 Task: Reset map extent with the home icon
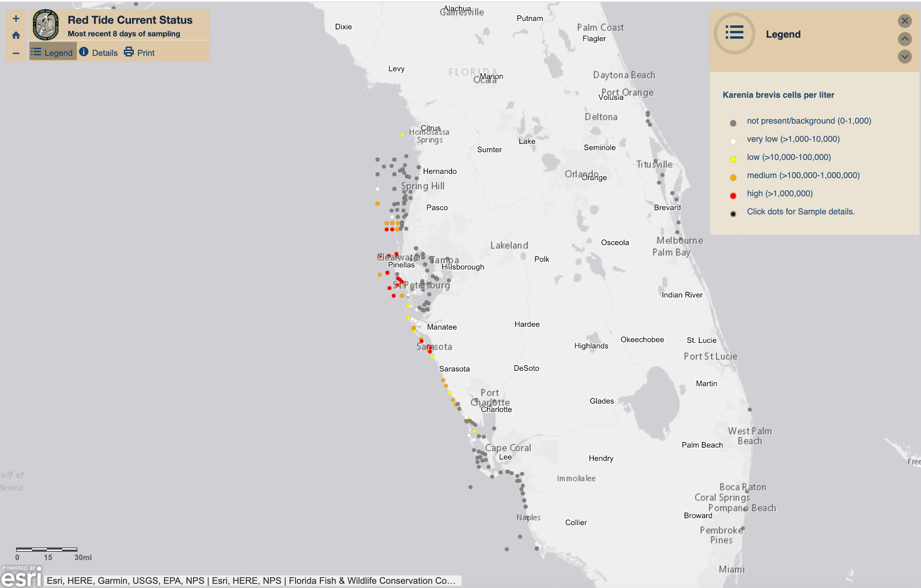16,35
